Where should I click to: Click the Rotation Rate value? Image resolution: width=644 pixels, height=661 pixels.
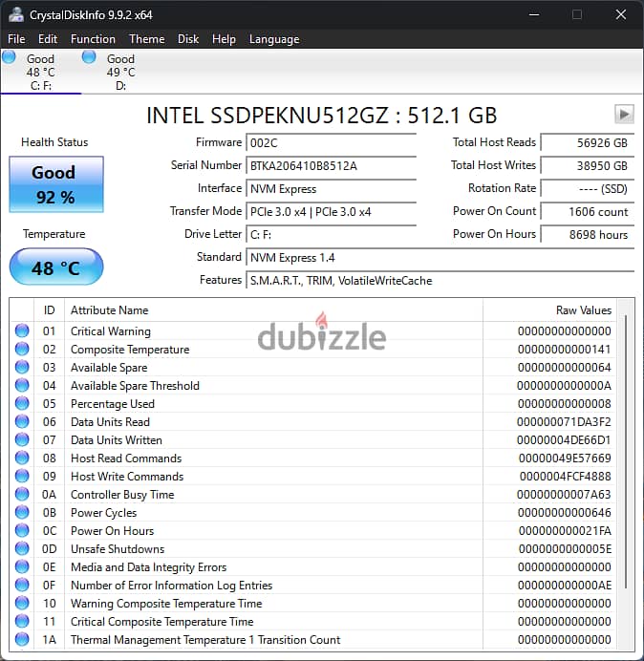[x=587, y=189]
